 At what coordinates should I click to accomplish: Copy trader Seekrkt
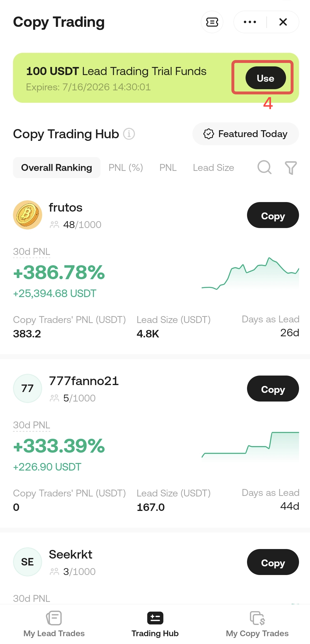click(x=273, y=562)
